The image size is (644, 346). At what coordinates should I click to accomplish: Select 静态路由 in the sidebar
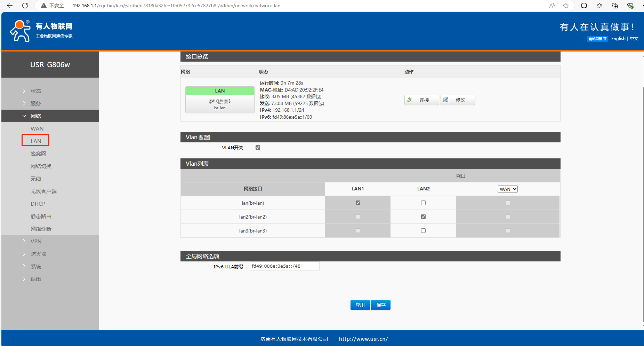[x=41, y=216]
